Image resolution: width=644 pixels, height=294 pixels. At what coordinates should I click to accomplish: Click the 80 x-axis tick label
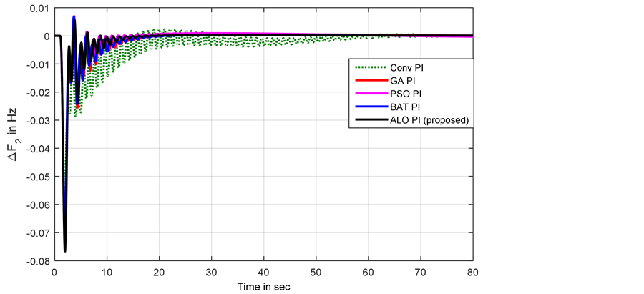pyautogui.click(x=472, y=272)
